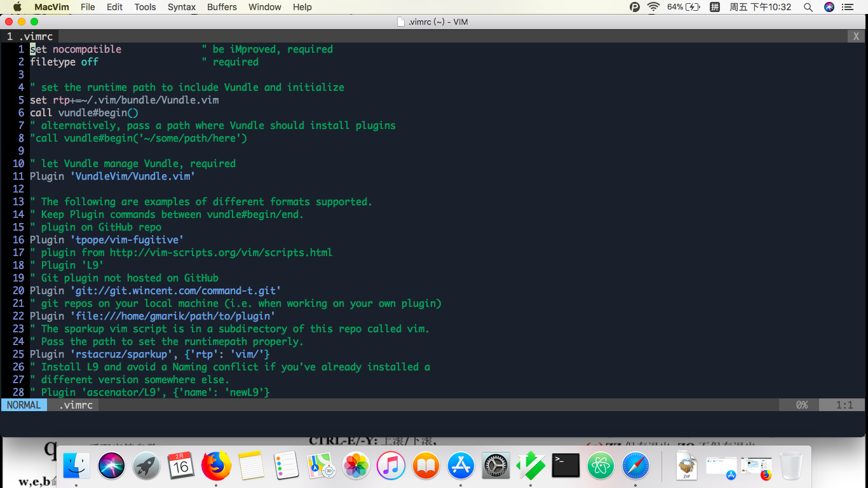Screen dimensions: 868x488
Task: Place cursor on 'set nocompatible' line
Action: 76,49
